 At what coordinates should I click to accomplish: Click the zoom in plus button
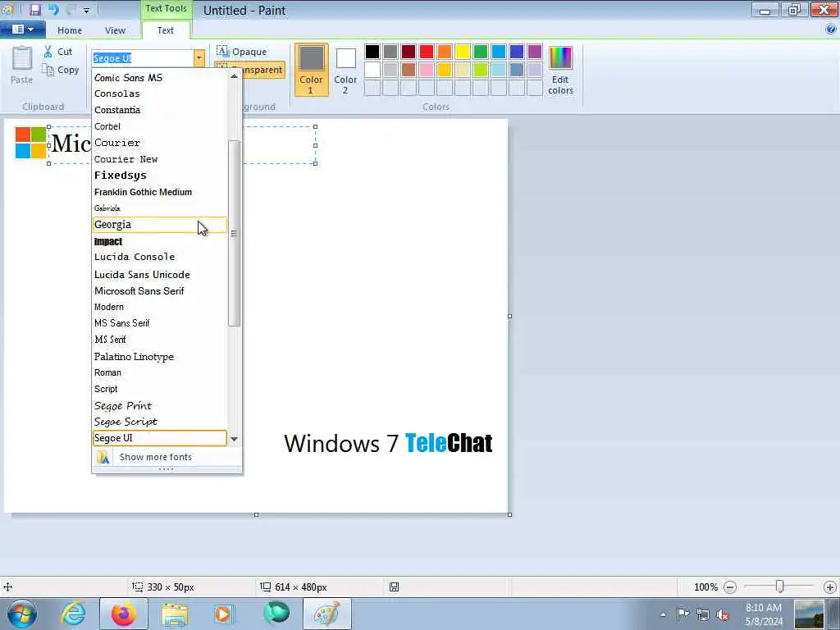[x=830, y=587]
